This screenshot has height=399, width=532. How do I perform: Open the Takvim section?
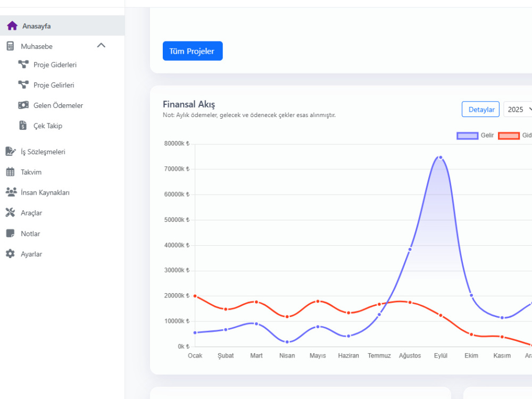point(31,172)
